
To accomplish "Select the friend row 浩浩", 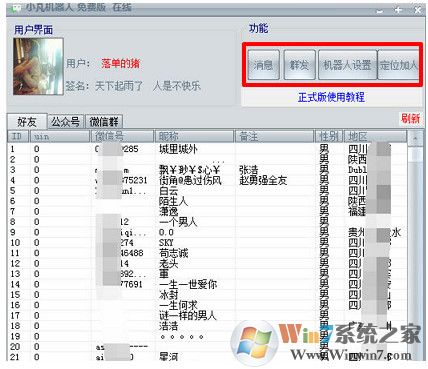I will (208, 326).
